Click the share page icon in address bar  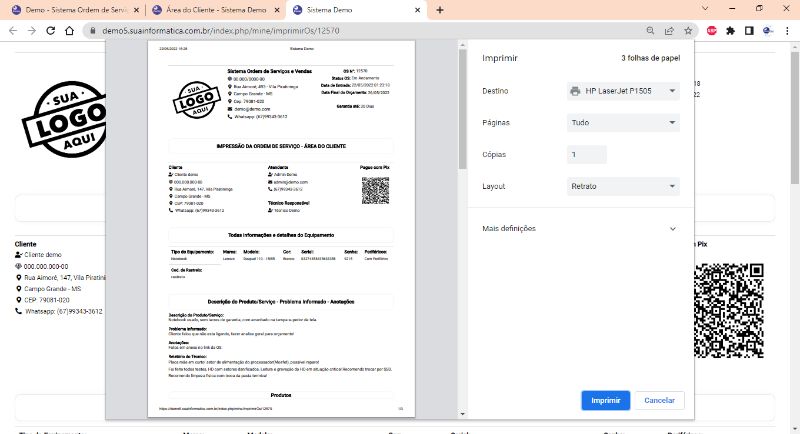pos(669,31)
